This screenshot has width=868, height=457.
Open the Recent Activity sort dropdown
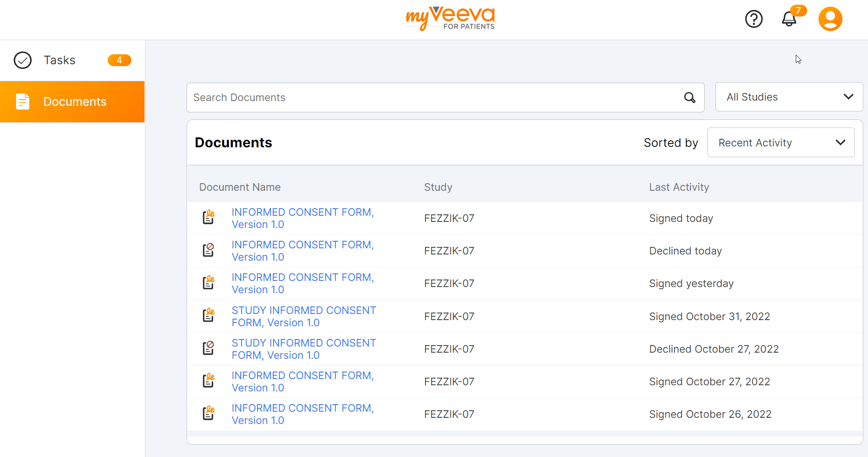[780, 143]
